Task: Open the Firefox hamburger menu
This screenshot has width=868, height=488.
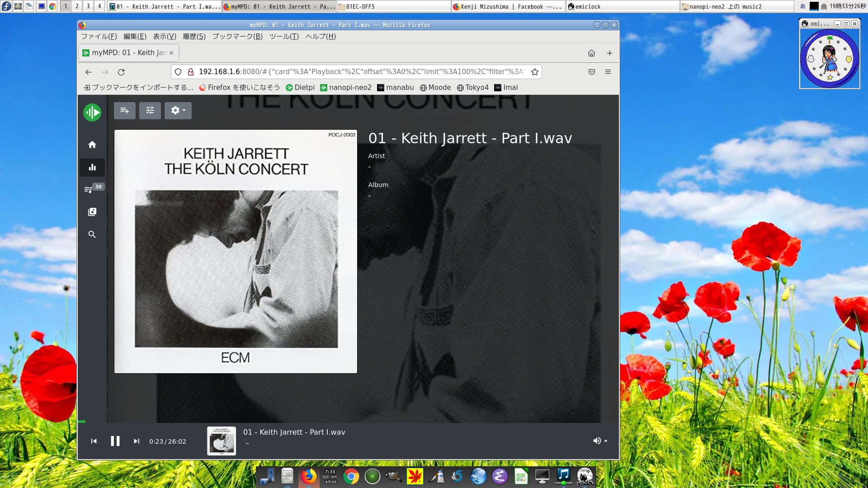Action: 608,71
